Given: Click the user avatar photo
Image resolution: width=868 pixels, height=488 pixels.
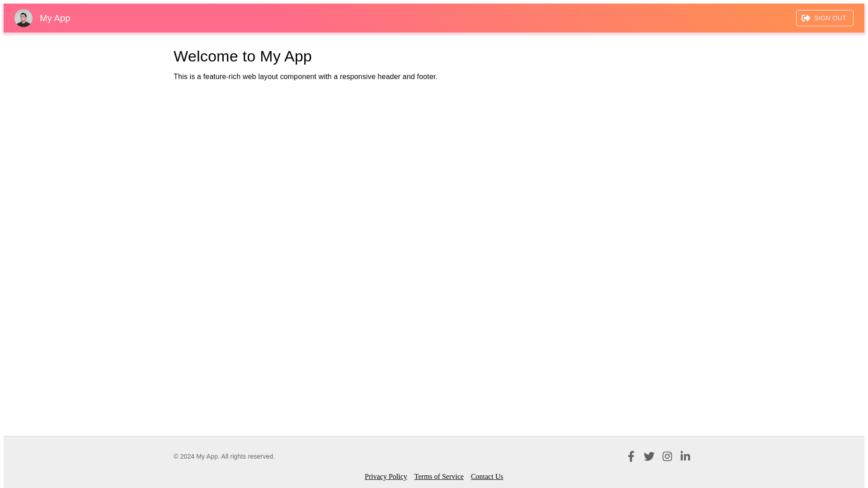Looking at the screenshot, I should click(x=24, y=18).
